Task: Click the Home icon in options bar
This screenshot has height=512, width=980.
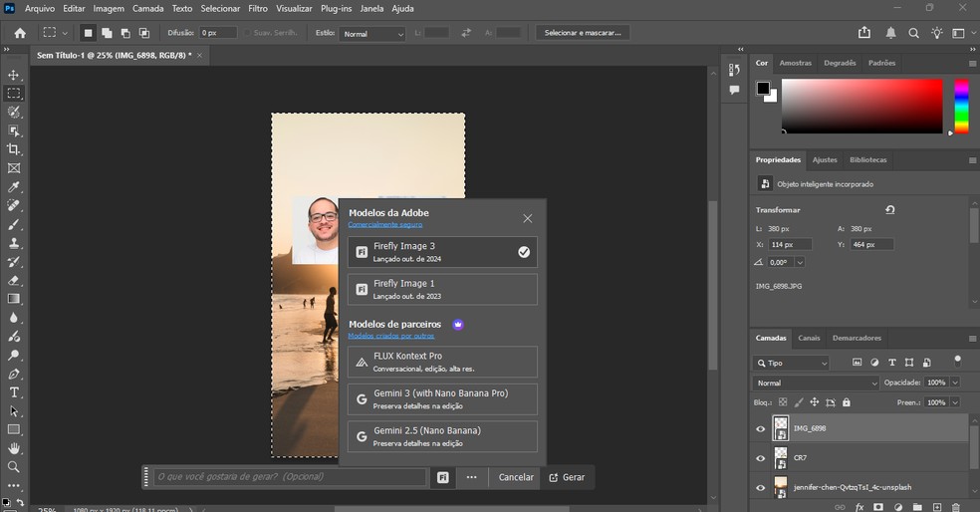Action: click(x=20, y=33)
